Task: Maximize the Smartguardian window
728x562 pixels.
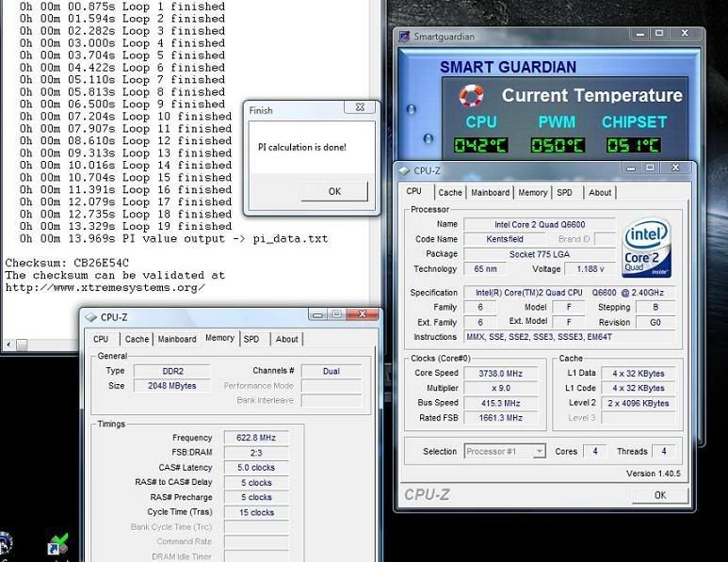Action: click(659, 33)
